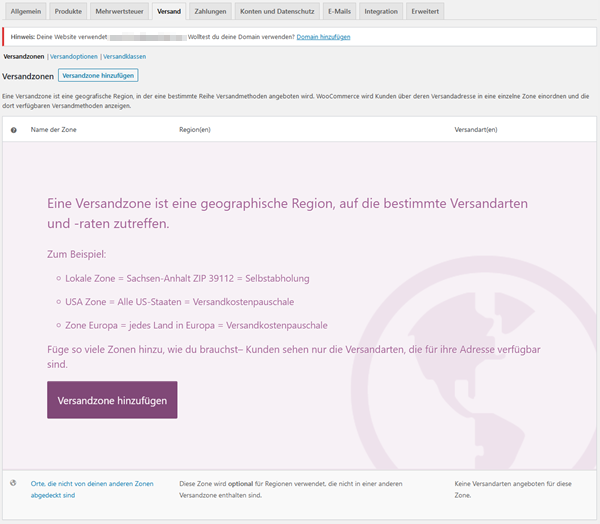600x524 pixels.
Task: Open the Integration tab
Action: (x=381, y=11)
